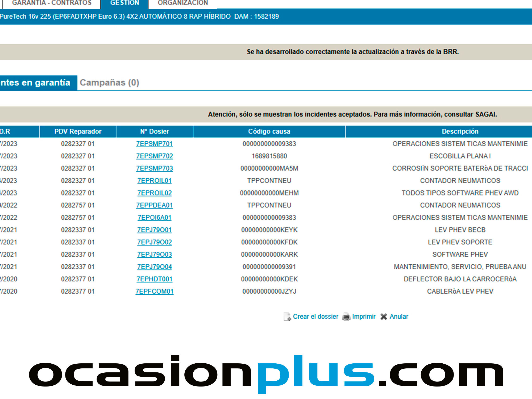Screen dimensions: 532x399
Task: Click the PDV Reparador column header
Action: 78,131
